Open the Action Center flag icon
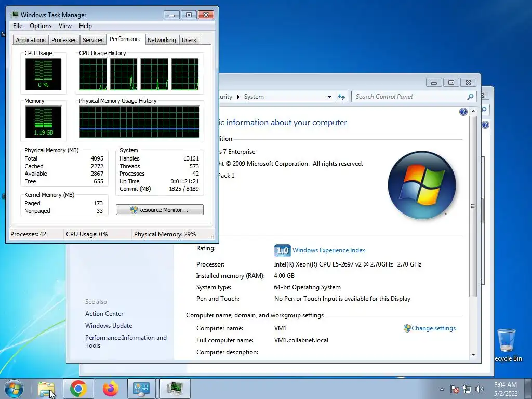The image size is (532, 399). 455,389
